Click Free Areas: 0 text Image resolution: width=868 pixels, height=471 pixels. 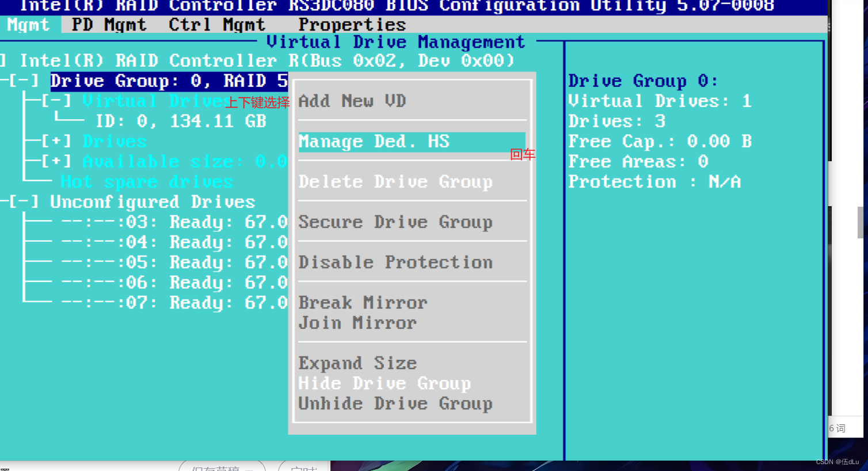tap(638, 162)
